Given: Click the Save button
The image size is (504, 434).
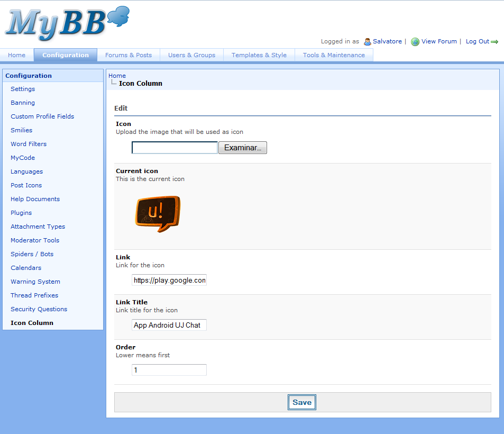Looking at the screenshot, I should click(302, 402).
